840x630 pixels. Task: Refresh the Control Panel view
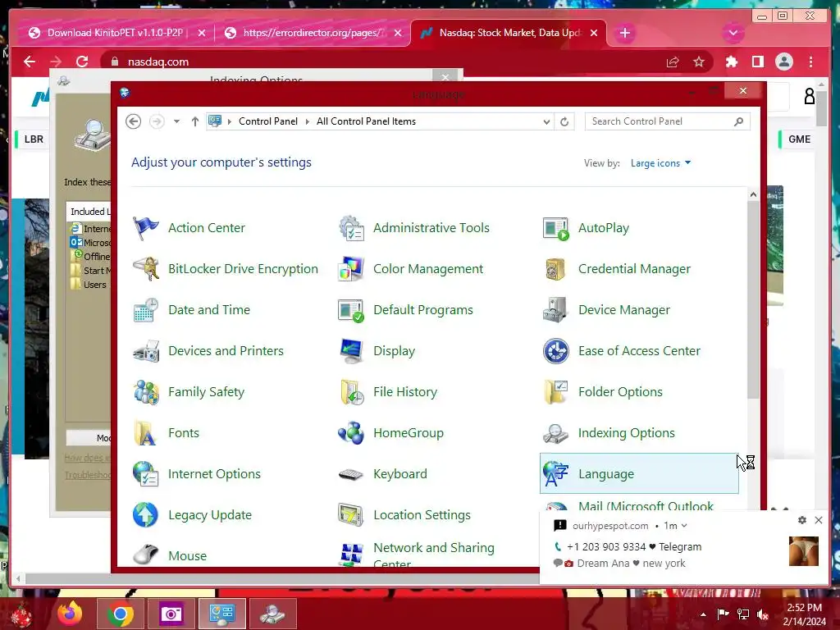(564, 122)
